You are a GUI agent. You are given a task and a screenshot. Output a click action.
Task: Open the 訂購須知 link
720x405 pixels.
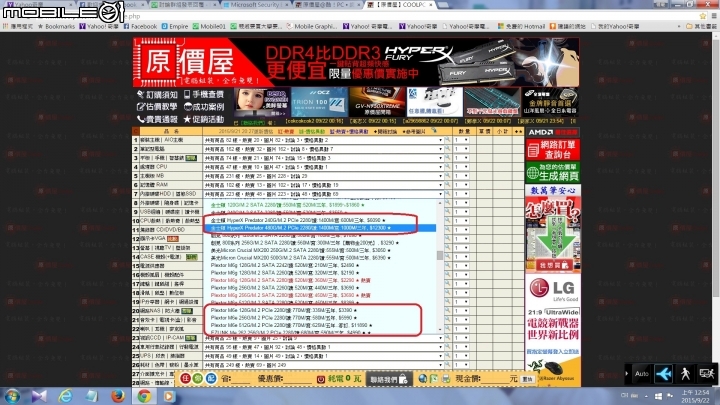[x=157, y=95]
